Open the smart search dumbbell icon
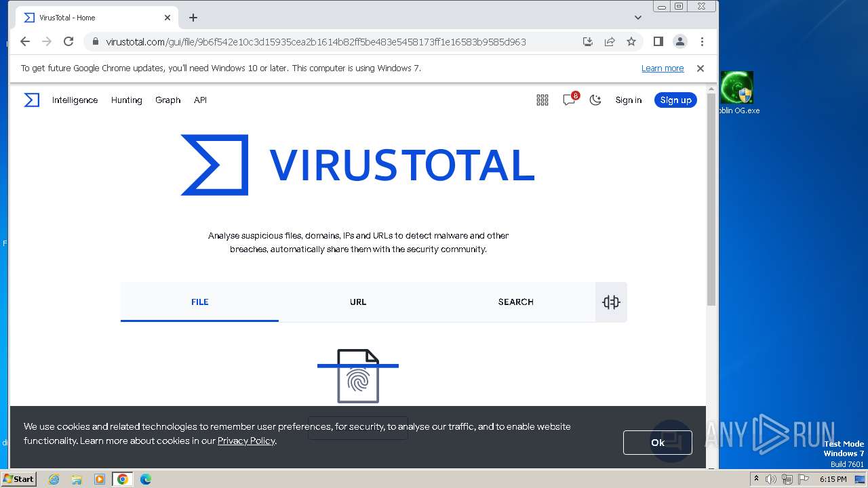 tap(611, 302)
